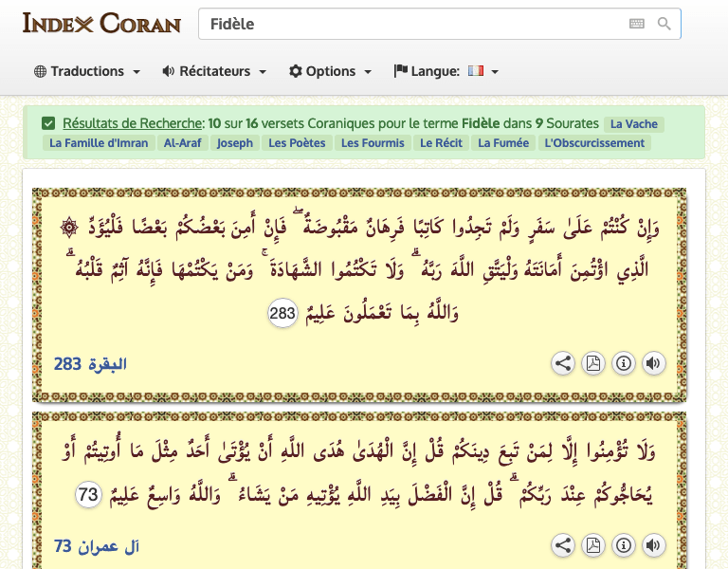
Task: Select the Le Récit sourate tag
Action: (441, 143)
